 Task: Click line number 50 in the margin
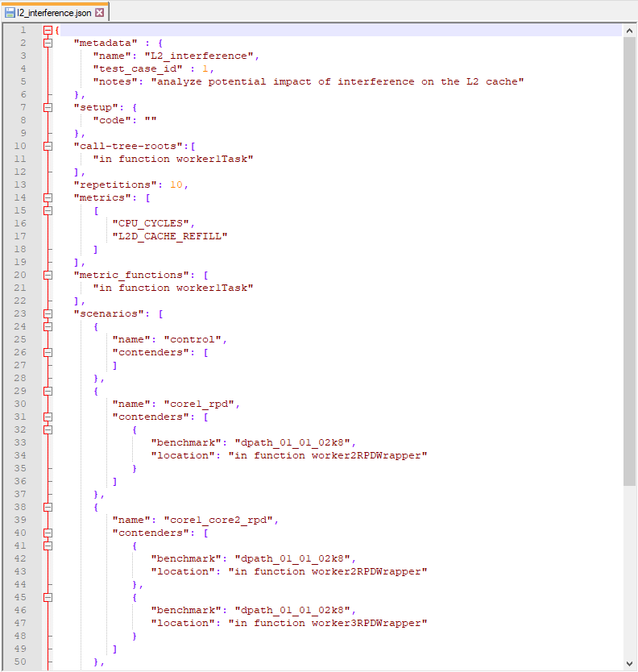click(x=20, y=662)
